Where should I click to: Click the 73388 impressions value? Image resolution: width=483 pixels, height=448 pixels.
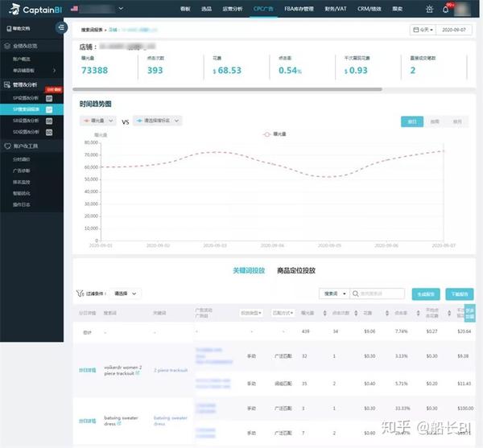click(x=94, y=71)
